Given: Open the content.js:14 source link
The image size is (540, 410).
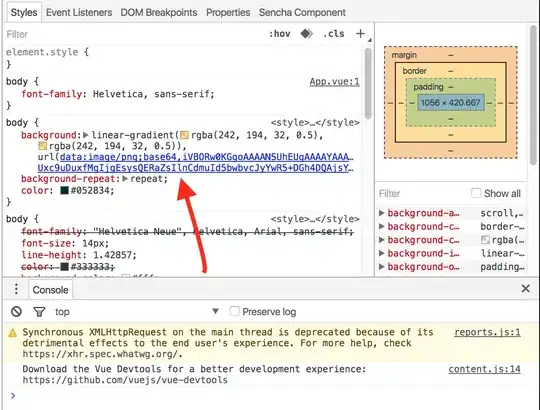Looking at the screenshot, I should tap(484, 369).
